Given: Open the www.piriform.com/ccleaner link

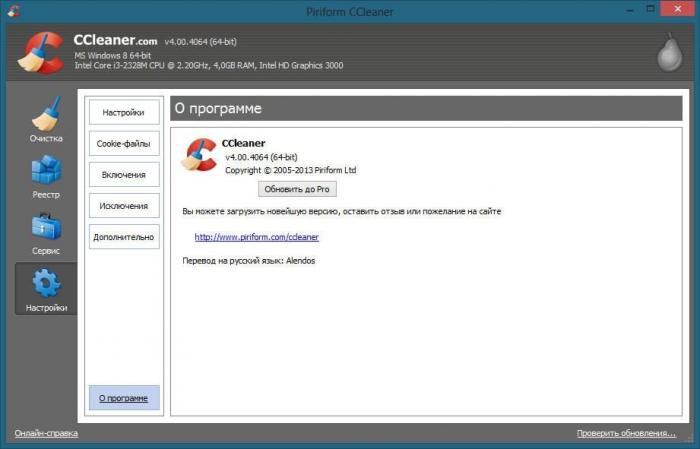Looking at the screenshot, I should pos(256,237).
